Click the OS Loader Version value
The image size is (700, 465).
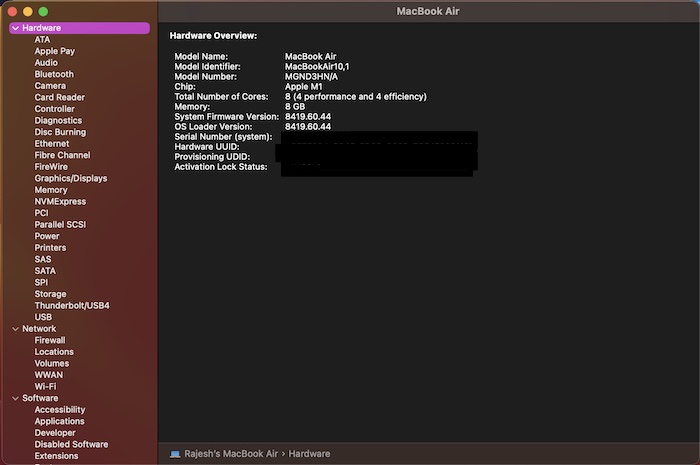(308, 127)
